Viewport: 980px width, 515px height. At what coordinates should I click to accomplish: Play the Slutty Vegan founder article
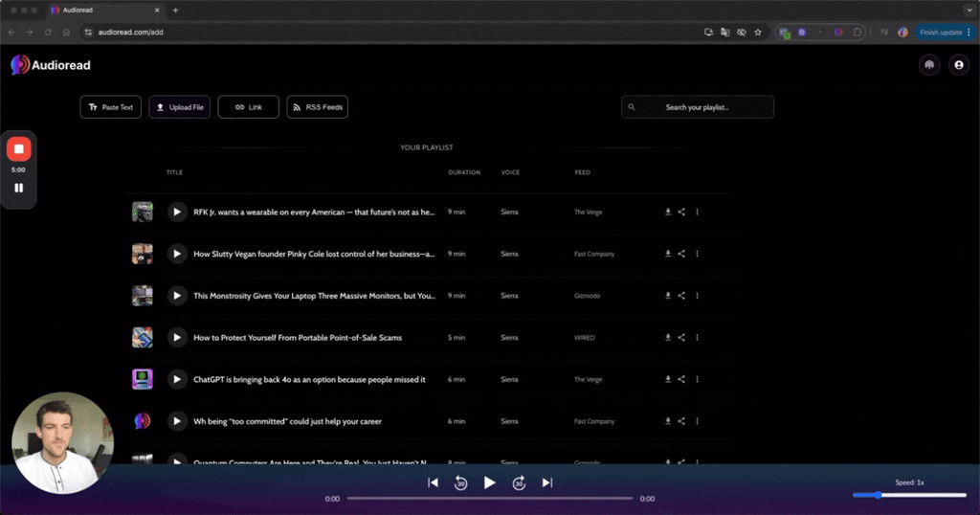177,254
